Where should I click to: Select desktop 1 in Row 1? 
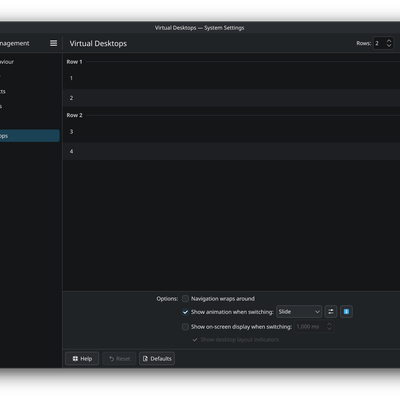click(231, 78)
